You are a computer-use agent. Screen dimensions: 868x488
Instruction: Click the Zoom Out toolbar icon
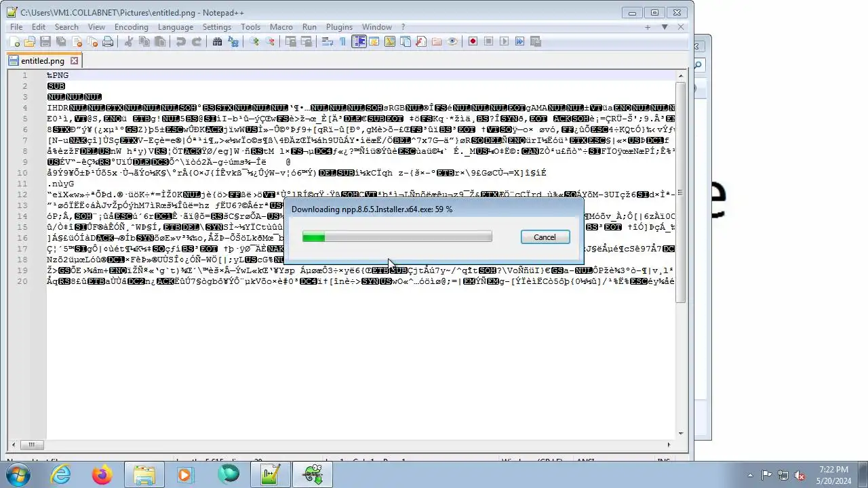pos(270,41)
